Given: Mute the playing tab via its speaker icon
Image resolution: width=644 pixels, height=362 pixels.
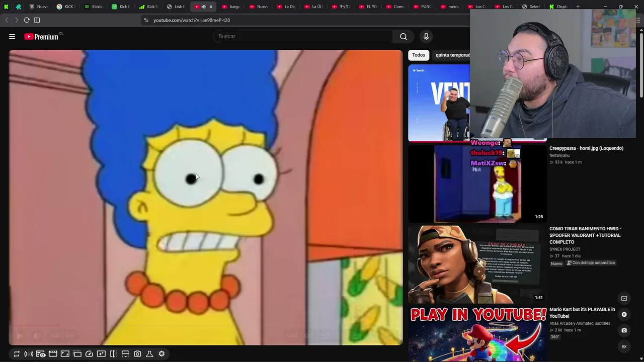Looking at the screenshot, I should pos(204,7).
